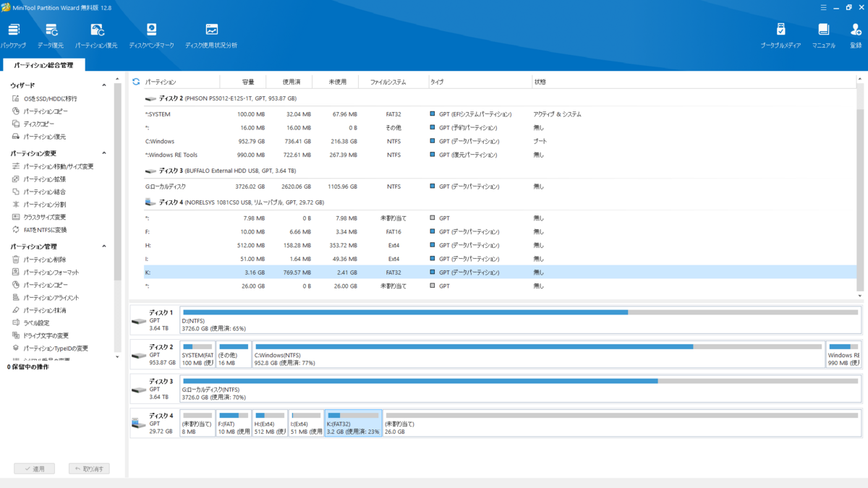This screenshot has height=488, width=868.
Task: Click the K:(FAT32) block in the disk map
Action: click(x=353, y=423)
